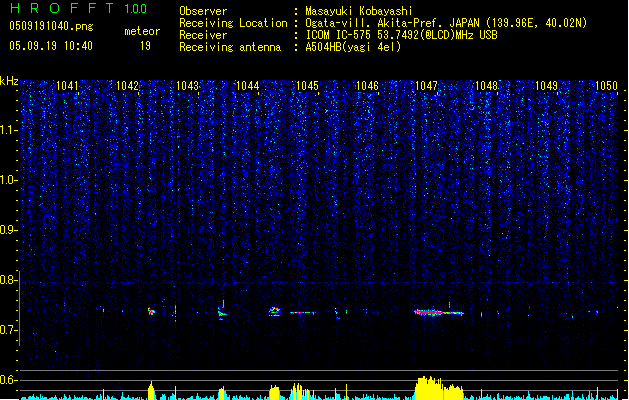Select observer name Masayuki Kobayashi
629x400 pixels.
(x=359, y=11)
